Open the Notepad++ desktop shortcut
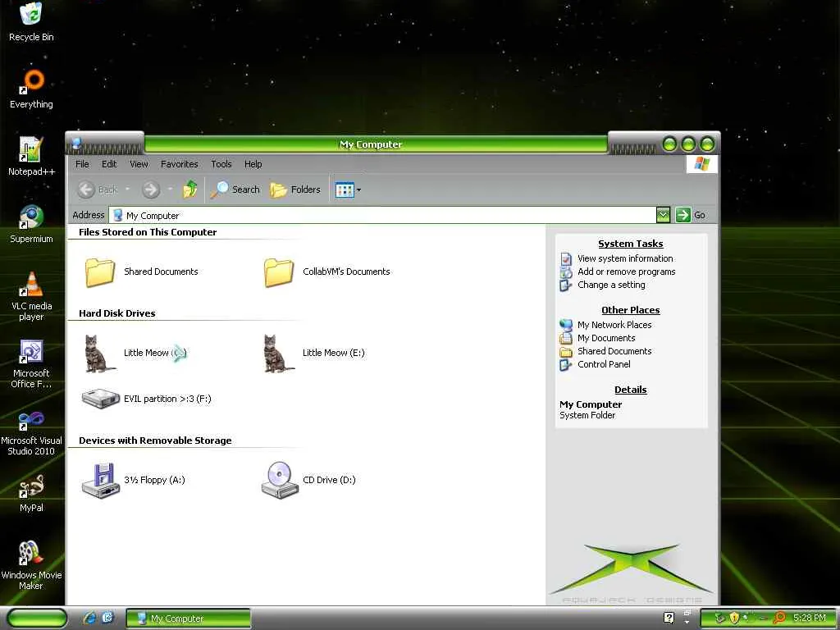 click(x=31, y=157)
